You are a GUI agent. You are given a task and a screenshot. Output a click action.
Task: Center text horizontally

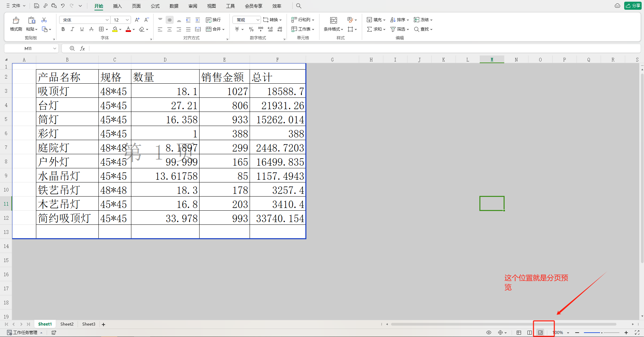(170, 29)
